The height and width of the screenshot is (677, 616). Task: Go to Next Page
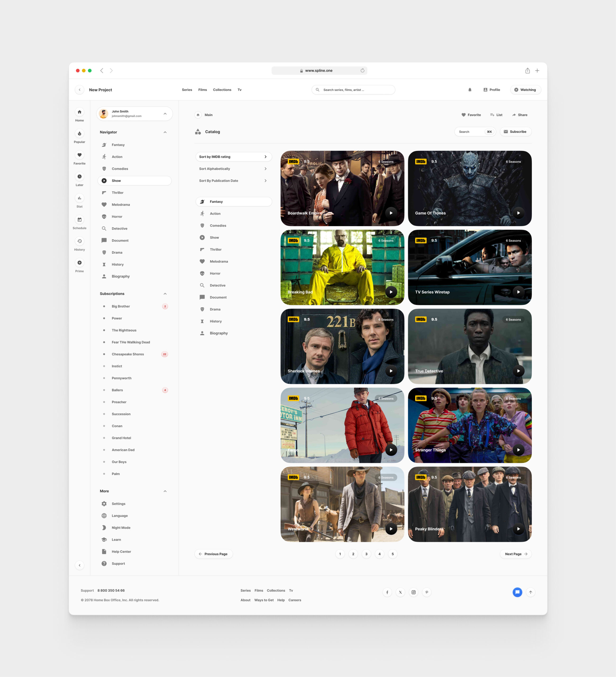tap(515, 554)
